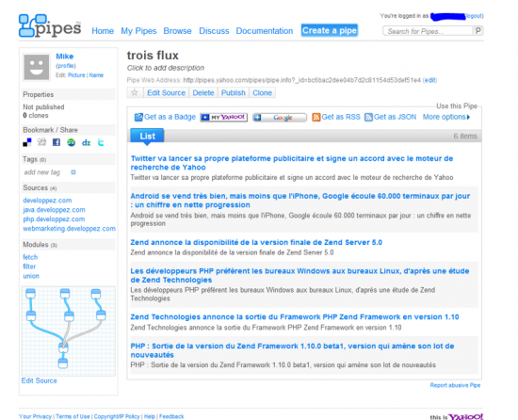Click Edit Source toolbar button
Image resolution: width=518 pixels, height=420 pixels.
166,93
